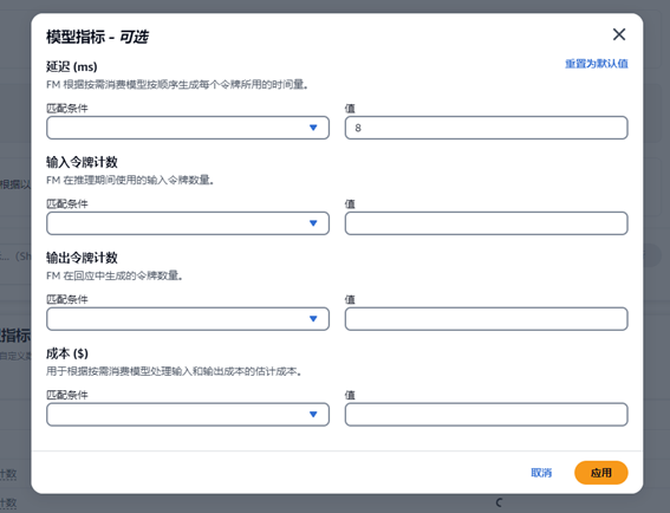Click the blue arrow in 输入令牌计数 匹配条件 dropdown
Viewport: 670px width, 513px height.
click(x=313, y=223)
